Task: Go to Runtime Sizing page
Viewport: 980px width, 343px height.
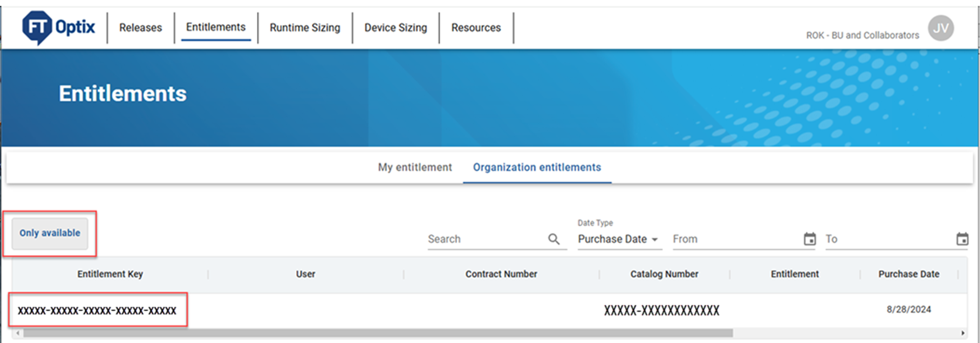Action: pos(305,27)
